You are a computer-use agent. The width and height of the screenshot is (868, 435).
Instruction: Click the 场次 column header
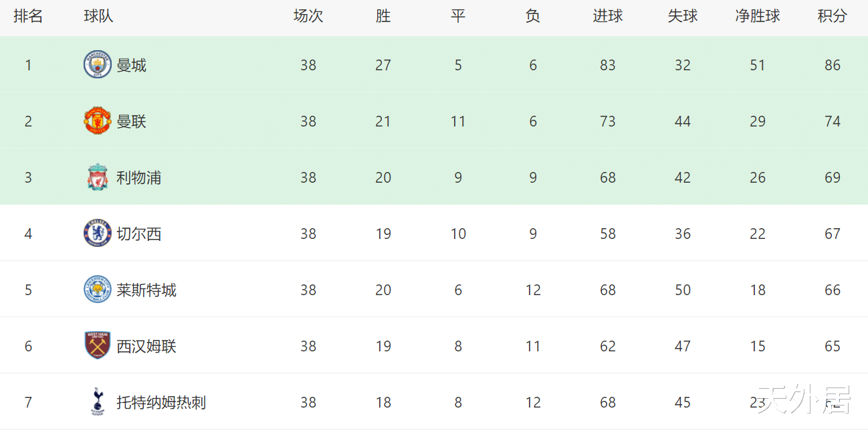pyautogui.click(x=308, y=16)
